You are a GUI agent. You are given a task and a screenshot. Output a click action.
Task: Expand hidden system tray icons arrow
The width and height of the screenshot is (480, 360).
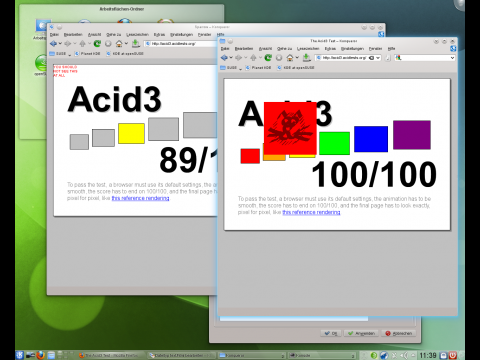coord(413,355)
